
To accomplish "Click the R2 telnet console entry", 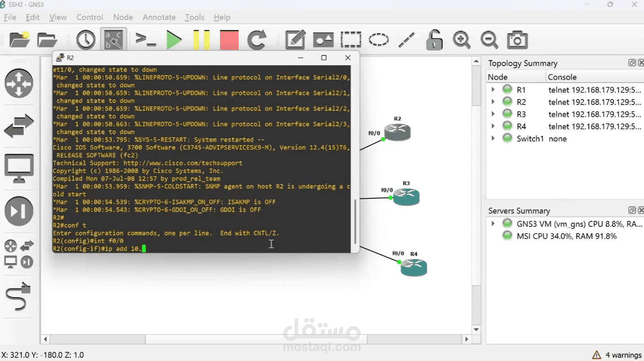I will pos(595,102).
